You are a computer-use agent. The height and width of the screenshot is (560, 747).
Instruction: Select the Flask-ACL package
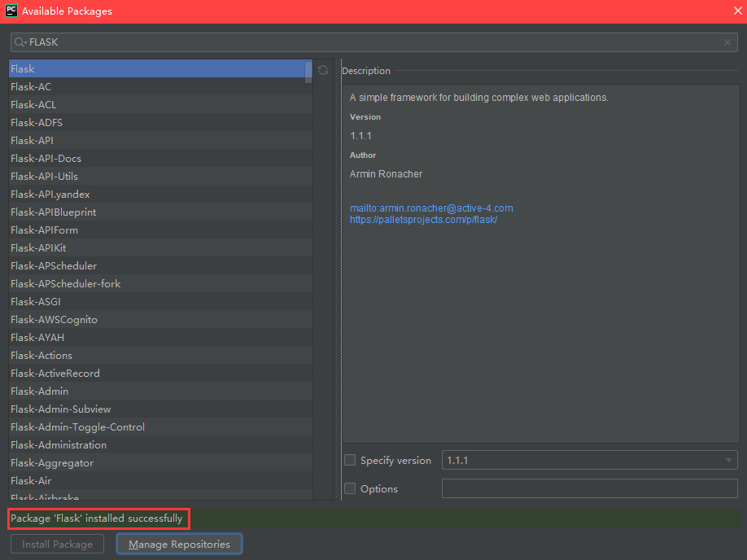click(160, 104)
